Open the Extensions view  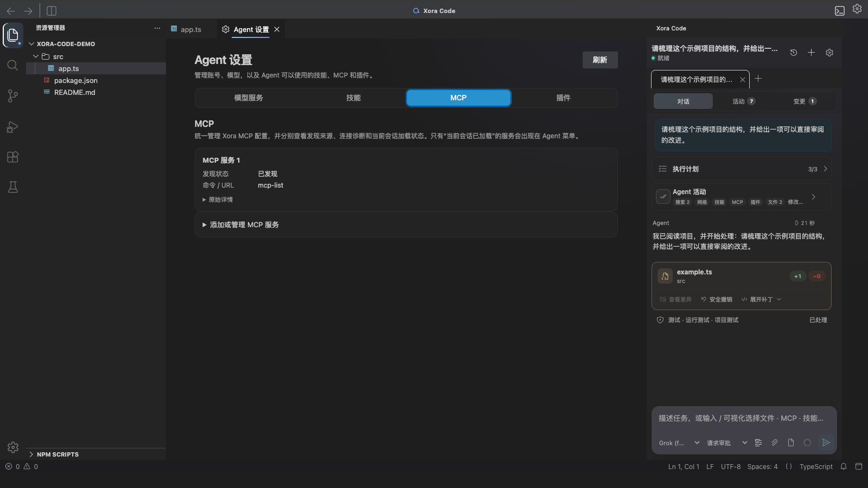click(x=13, y=157)
